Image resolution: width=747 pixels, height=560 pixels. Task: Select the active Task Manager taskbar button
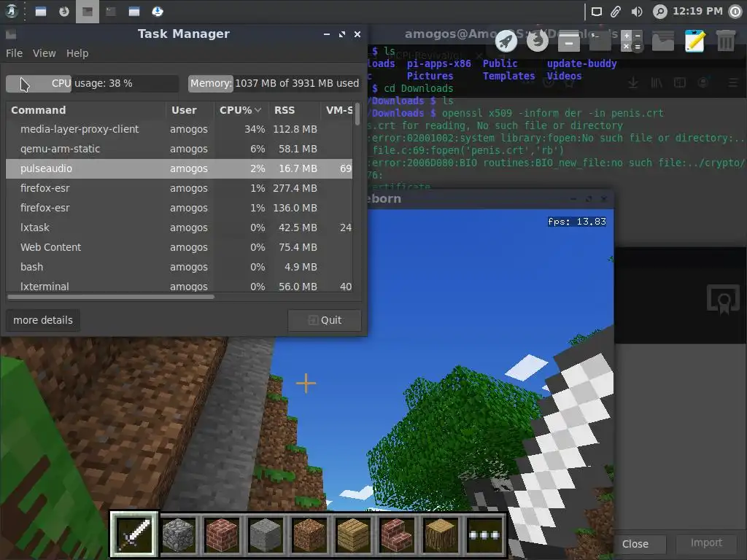pyautogui.click(x=88, y=12)
